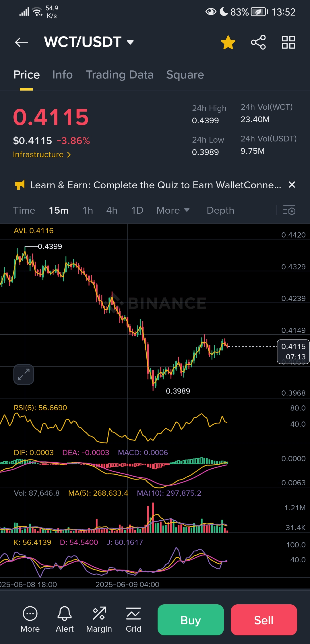Set a price Alert with bell icon
This screenshot has height=644, width=310.
[65, 619]
